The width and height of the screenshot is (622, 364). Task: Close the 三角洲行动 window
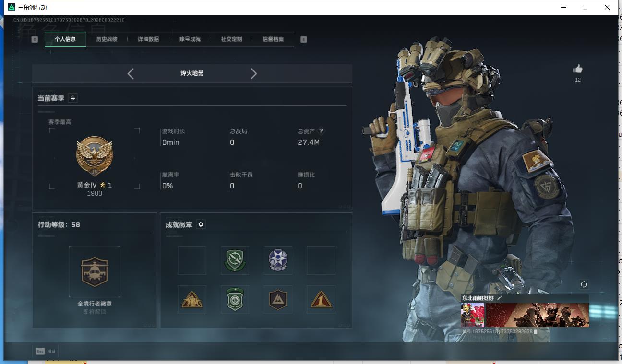[x=607, y=7]
